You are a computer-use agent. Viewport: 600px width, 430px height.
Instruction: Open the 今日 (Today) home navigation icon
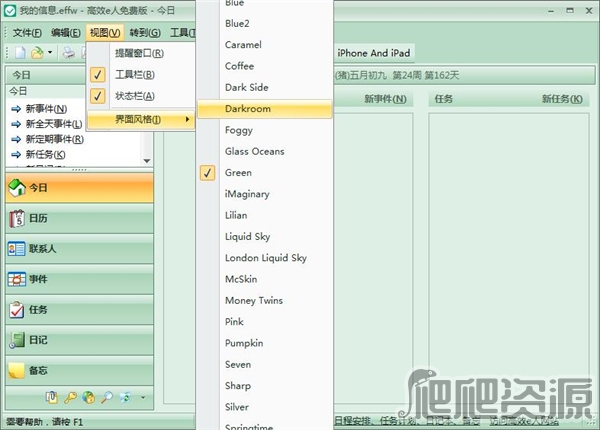pos(16,187)
